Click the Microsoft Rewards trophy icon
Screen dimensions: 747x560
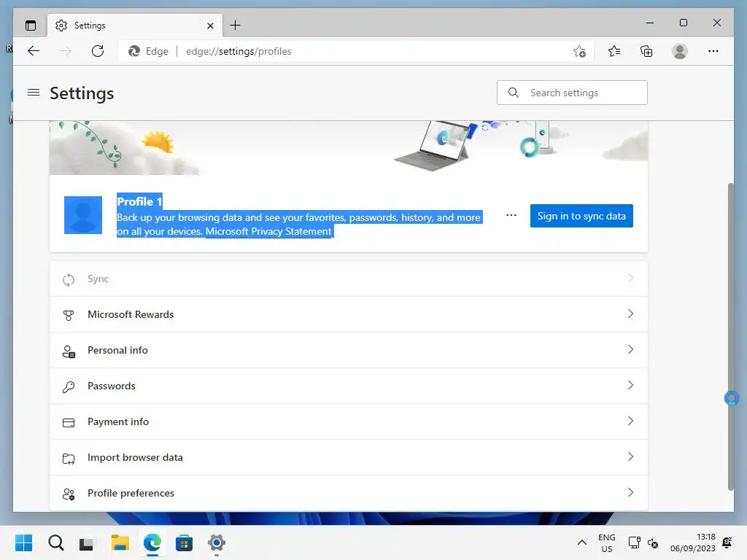[69, 315]
